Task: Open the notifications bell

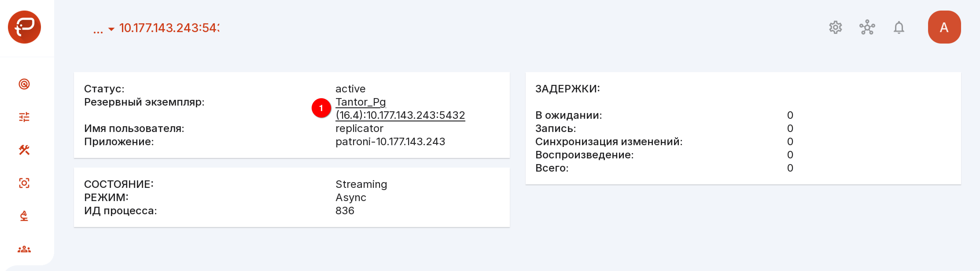Action: [x=899, y=27]
